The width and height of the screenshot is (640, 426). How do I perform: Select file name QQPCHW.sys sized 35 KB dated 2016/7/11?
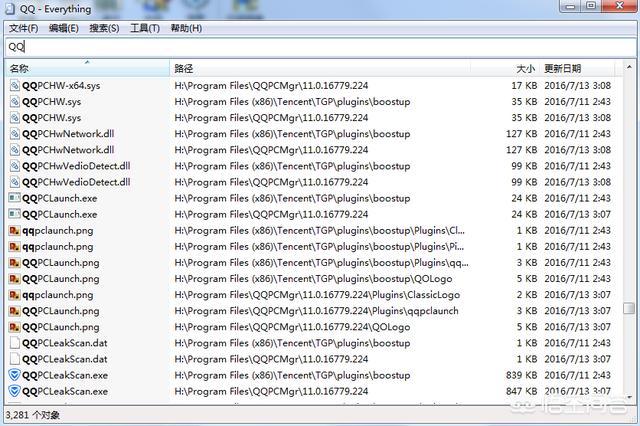[51, 102]
